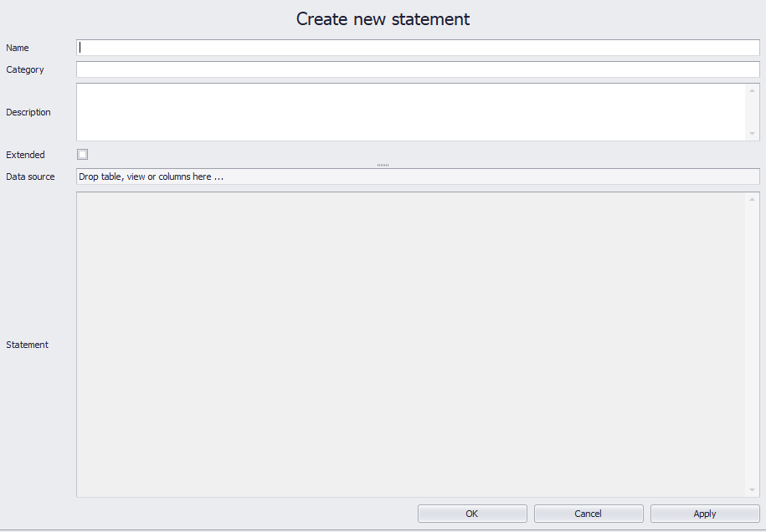766x532 pixels.
Task: Click the Category label
Action: [x=25, y=69]
